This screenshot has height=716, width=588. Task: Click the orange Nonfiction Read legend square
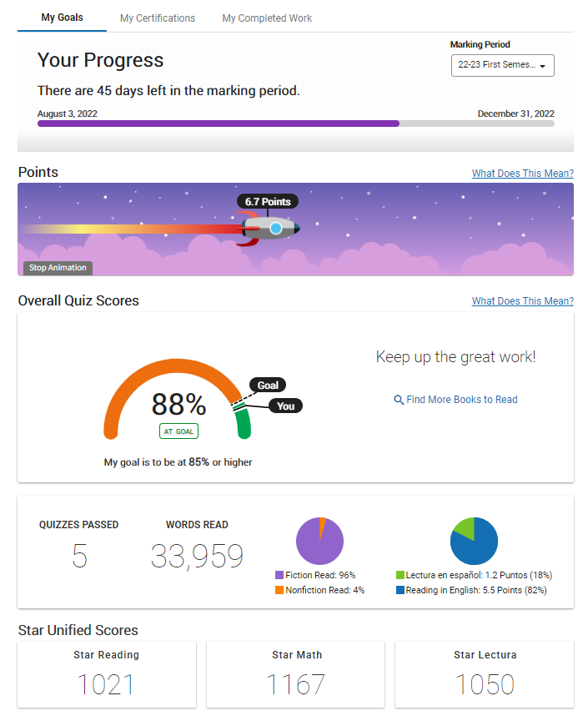point(279,590)
